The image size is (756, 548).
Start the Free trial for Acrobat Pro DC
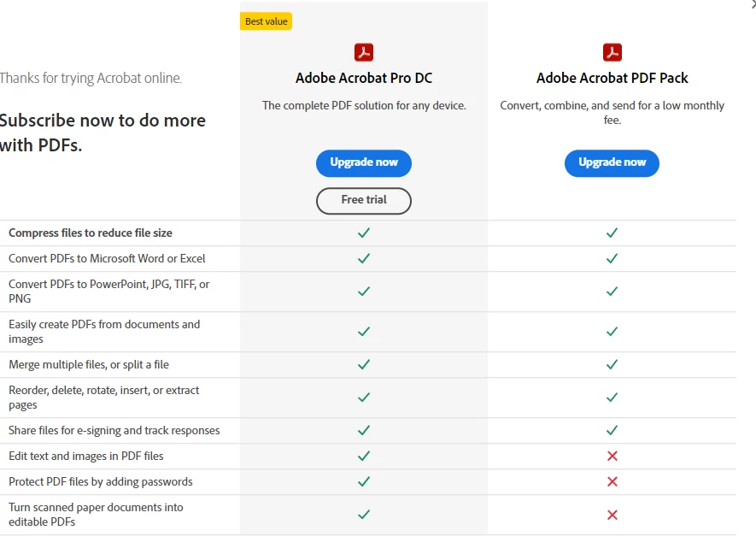pos(364,201)
